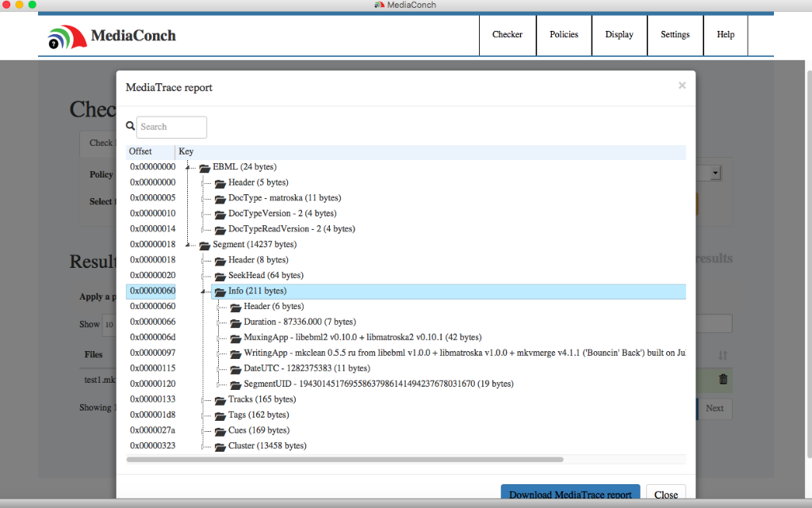812x508 pixels.
Task: Collapse the EBML (24 bytes) tree node
Action: click(x=187, y=167)
